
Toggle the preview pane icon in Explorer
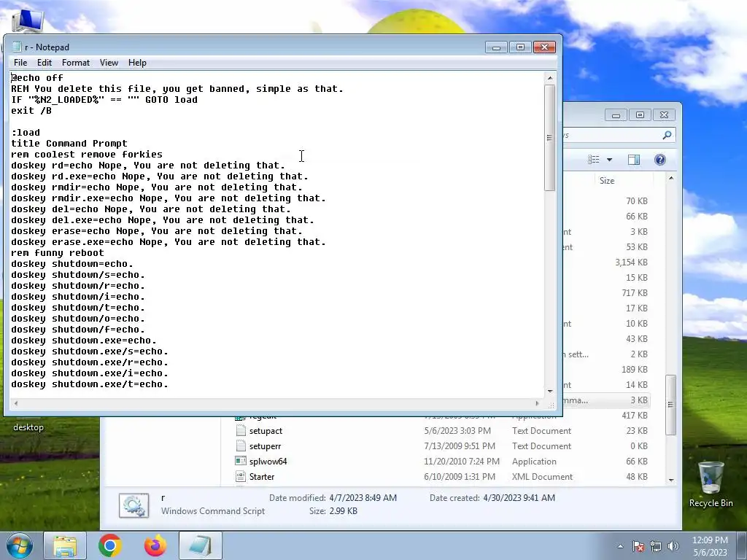634,160
